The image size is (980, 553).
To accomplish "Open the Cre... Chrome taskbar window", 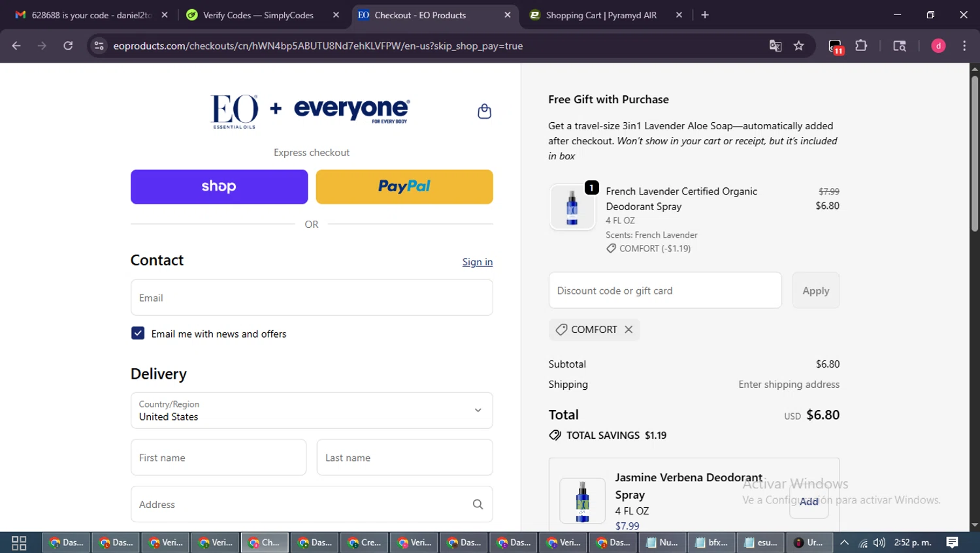I will tap(365, 543).
